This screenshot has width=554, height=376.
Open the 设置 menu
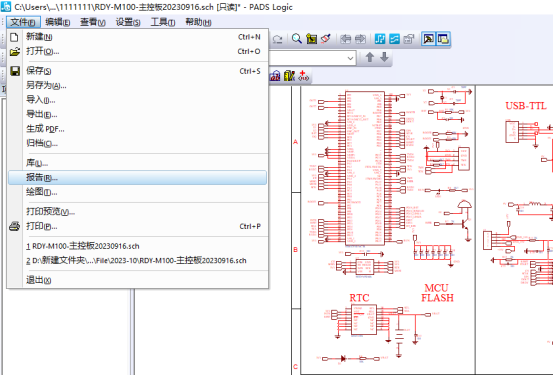(128, 22)
